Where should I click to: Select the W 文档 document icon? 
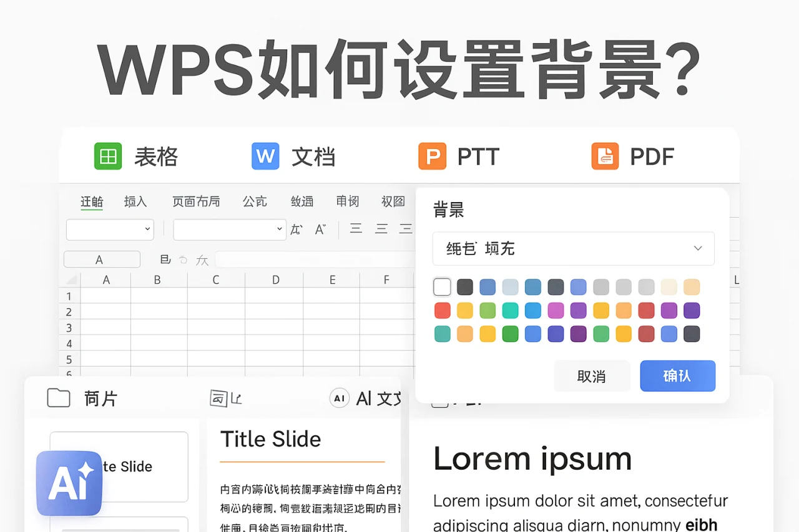265,157
